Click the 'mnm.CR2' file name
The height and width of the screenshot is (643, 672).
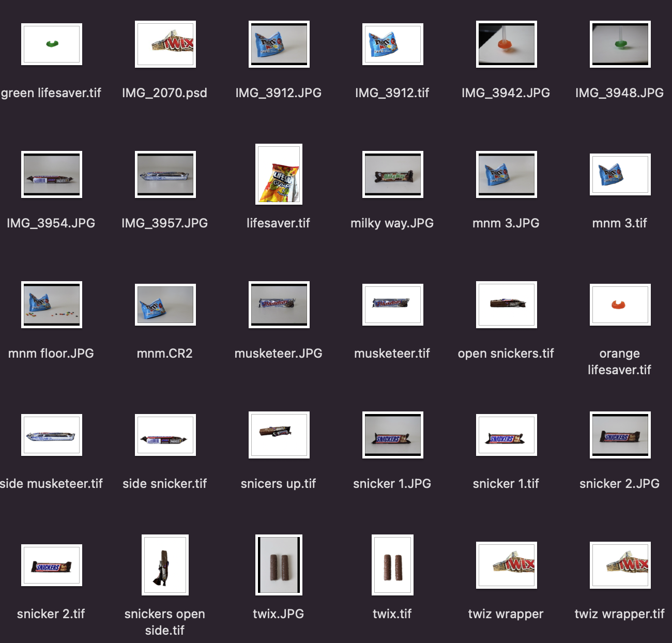tap(165, 354)
